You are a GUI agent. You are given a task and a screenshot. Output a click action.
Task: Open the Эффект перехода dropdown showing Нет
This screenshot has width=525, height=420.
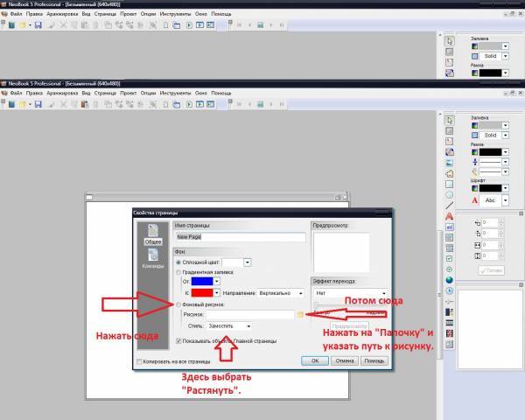click(x=348, y=293)
